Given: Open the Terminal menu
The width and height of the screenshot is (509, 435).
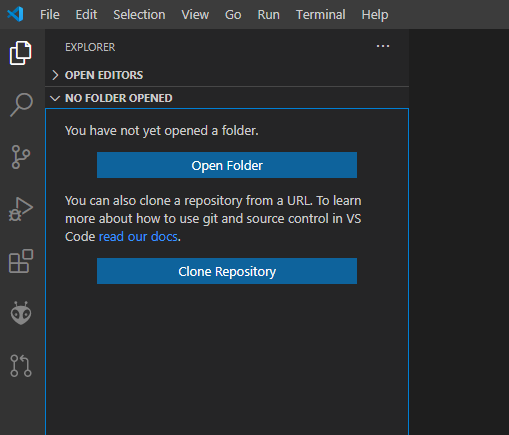Looking at the screenshot, I should (x=321, y=15).
